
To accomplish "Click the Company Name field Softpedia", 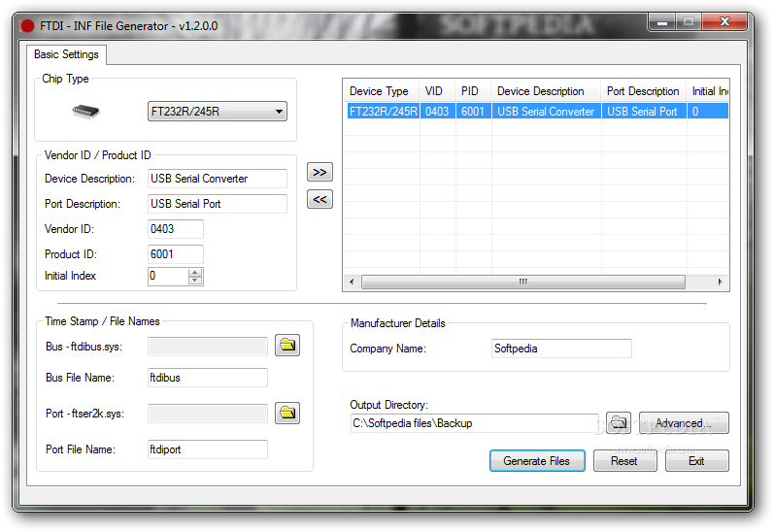I will (561, 349).
